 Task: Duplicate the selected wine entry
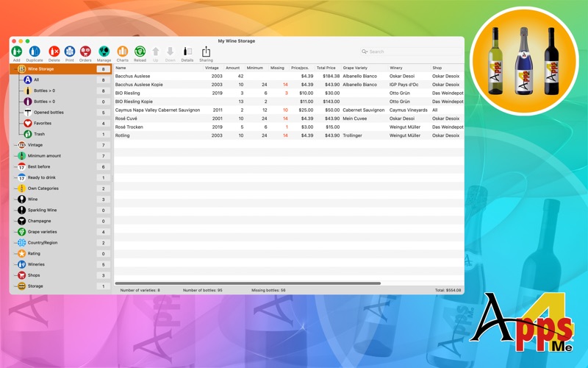click(x=35, y=52)
